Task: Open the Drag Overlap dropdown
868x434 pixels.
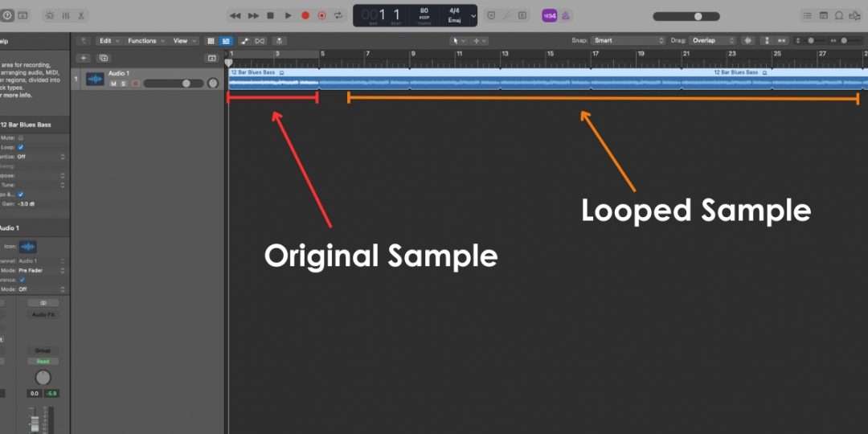Action: point(712,40)
